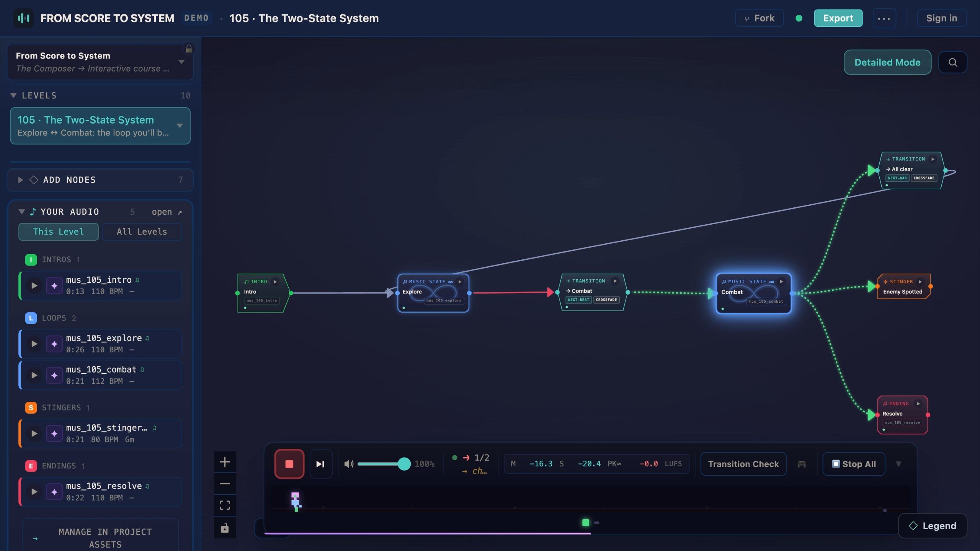Open the course dropdown chevron

[x=181, y=62]
